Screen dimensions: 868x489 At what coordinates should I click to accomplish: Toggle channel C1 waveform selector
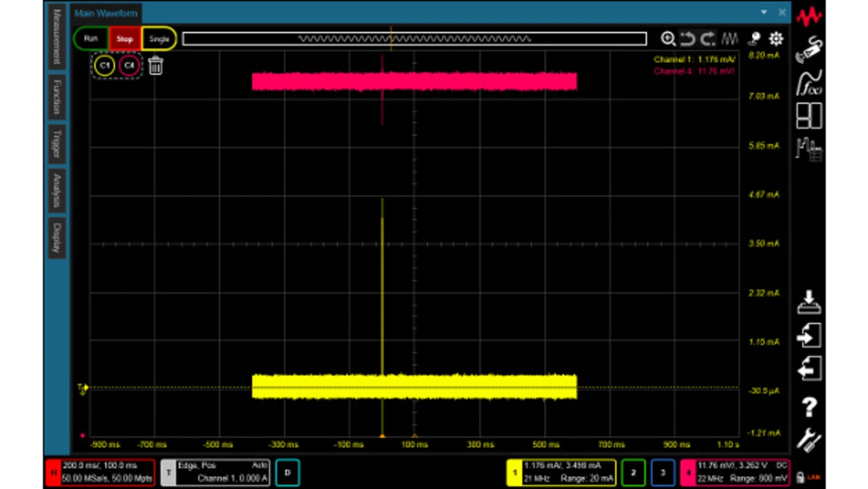pos(104,66)
